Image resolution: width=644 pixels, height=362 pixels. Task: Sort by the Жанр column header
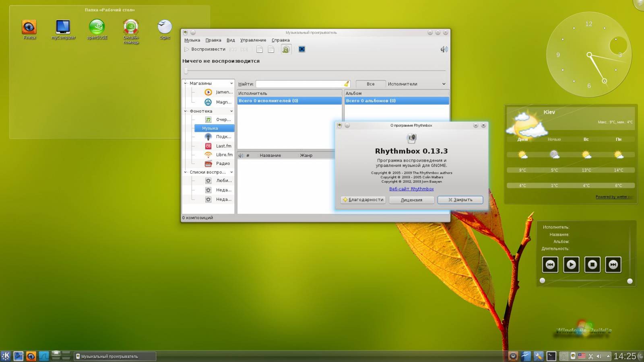[316, 155]
